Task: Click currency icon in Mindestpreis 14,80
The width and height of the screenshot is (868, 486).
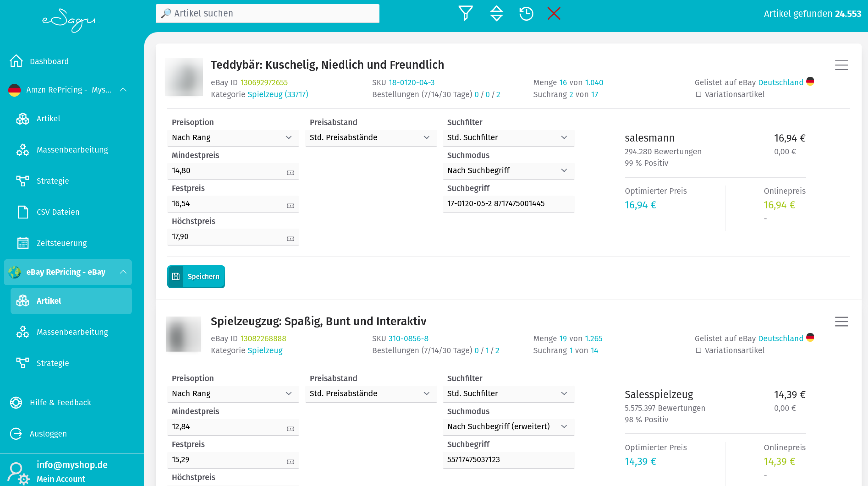Action: click(291, 173)
